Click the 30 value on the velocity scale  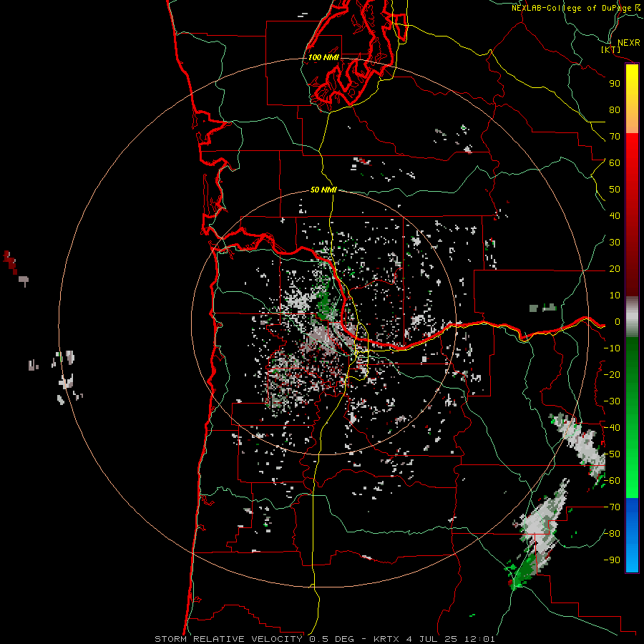coord(615,243)
